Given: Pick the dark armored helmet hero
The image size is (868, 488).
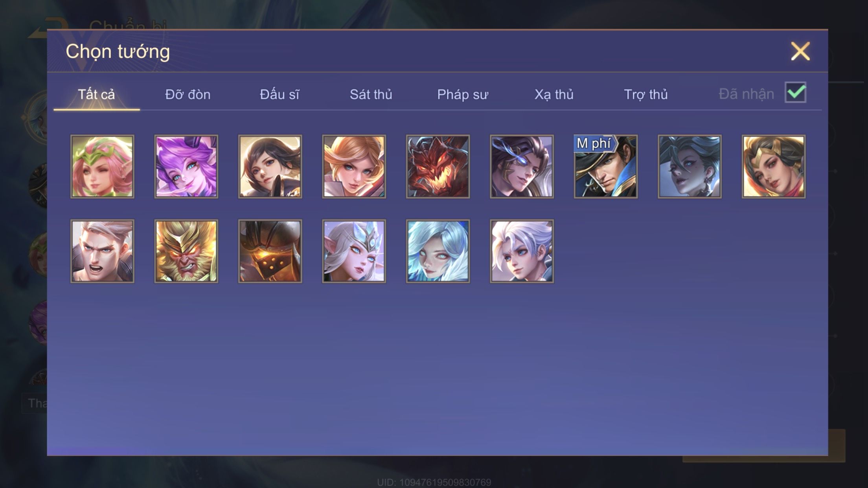Looking at the screenshot, I should coord(270,251).
